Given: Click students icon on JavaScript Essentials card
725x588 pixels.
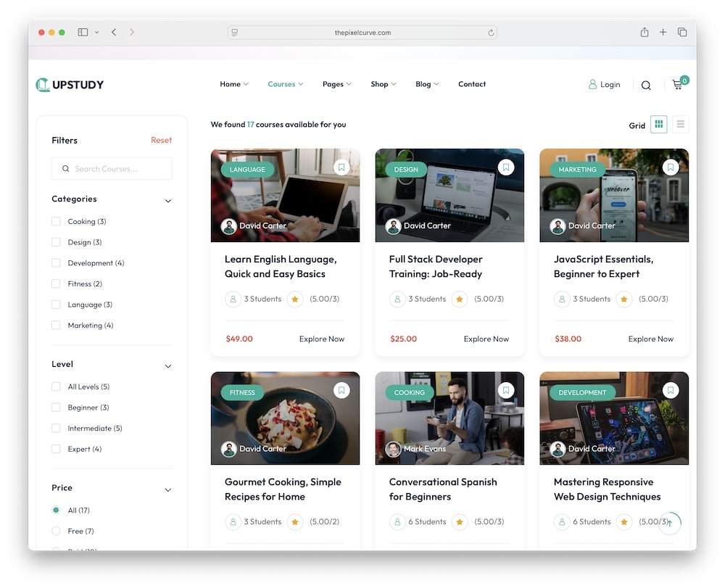Looking at the screenshot, I should tap(562, 299).
